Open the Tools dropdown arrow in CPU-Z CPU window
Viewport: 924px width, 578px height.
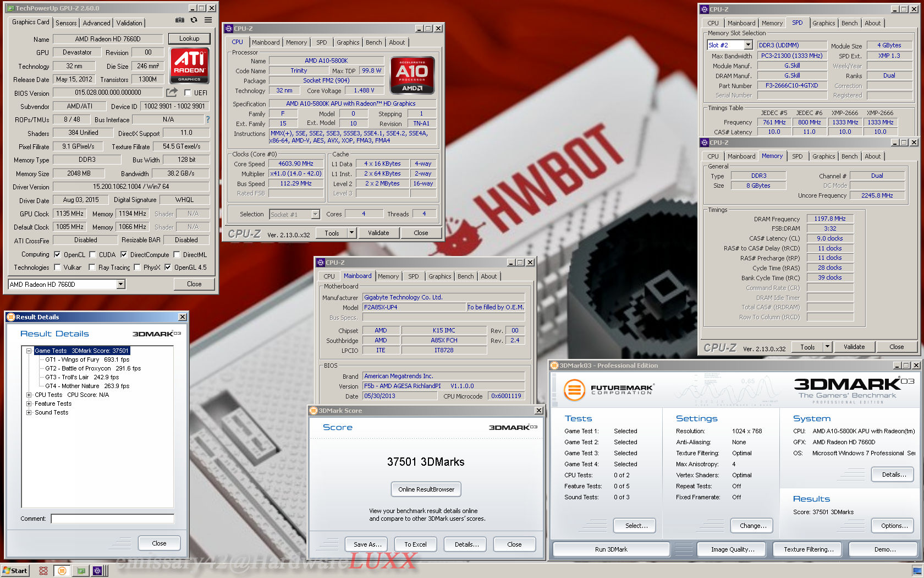351,233
